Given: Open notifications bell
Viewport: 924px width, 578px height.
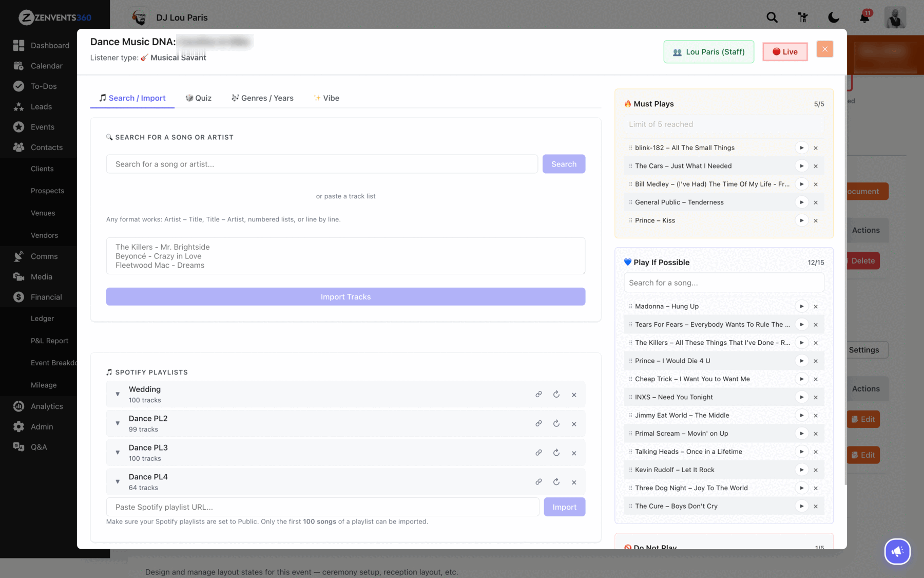Looking at the screenshot, I should (865, 17).
